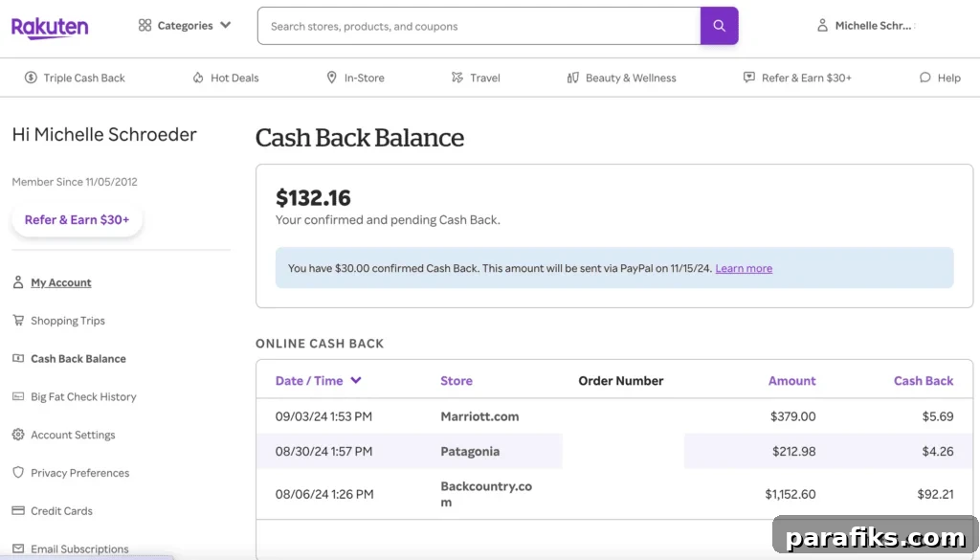Open the Help link
980x560 pixels.
click(x=948, y=78)
